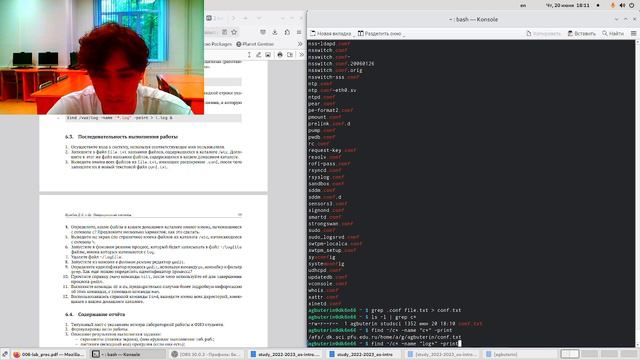Open the first study_2022-2023_os-intro taskbar entry
This screenshot has height=360, width=640.
tap(285, 354)
